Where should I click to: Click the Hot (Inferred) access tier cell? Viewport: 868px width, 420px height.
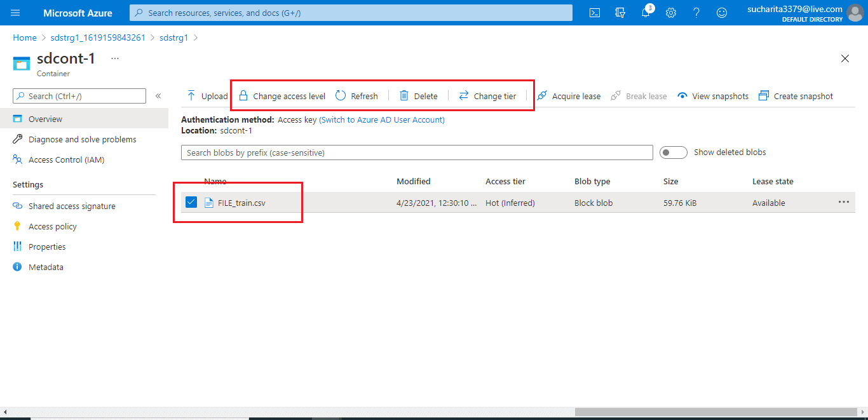click(x=510, y=203)
